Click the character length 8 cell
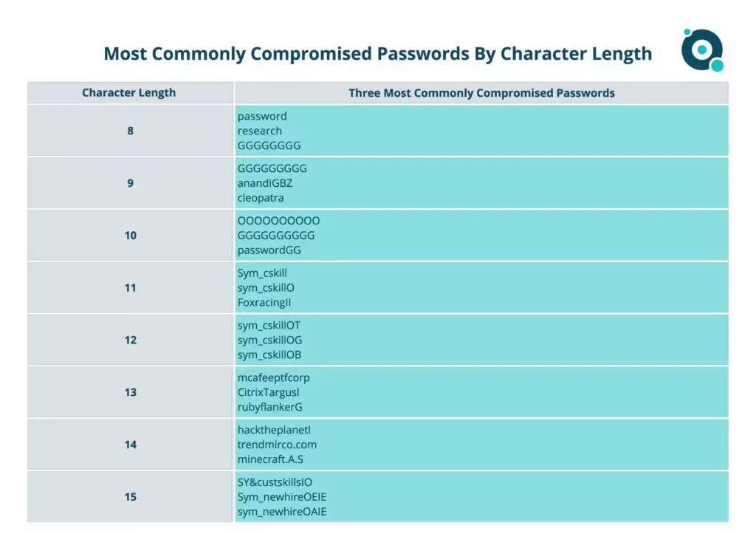The width and height of the screenshot is (756, 534). (130, 131)
